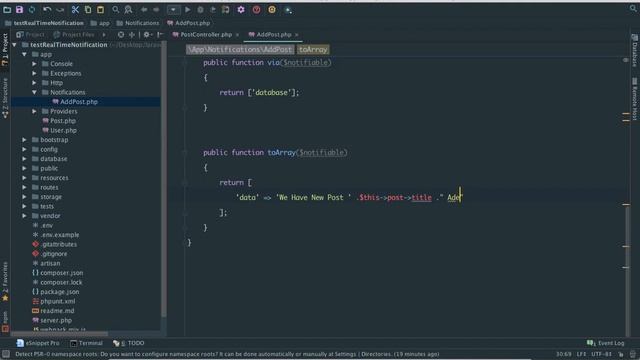Expand the Http folder
The width and height of the screenshot is (640, 360).
[x=34, y=83]
